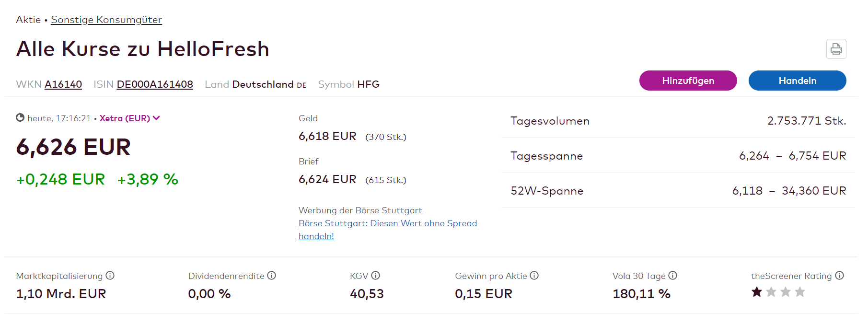Click the theScreener Rating info icon
Screen dimensions: 868x336
pyautogui.click(x=840, y=276)
